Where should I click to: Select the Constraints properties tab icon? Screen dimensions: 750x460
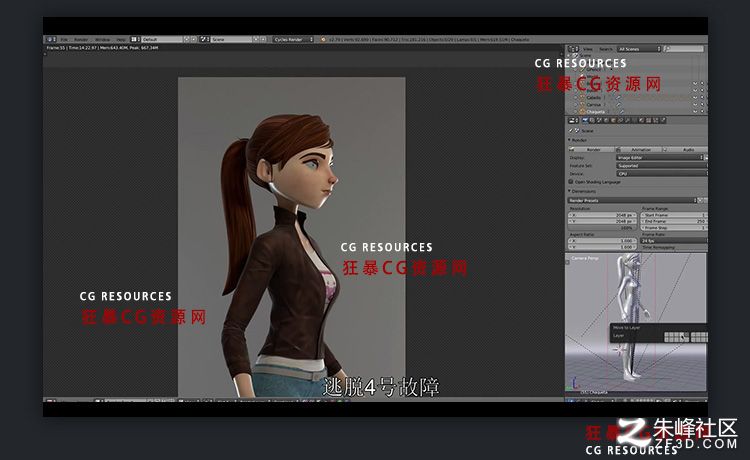[x=620, y=120]
